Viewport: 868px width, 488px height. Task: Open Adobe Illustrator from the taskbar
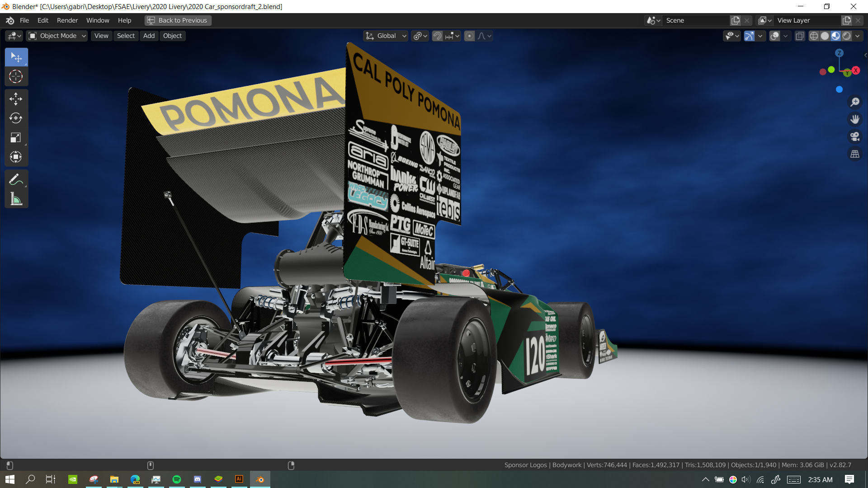(x=239, y=479)
